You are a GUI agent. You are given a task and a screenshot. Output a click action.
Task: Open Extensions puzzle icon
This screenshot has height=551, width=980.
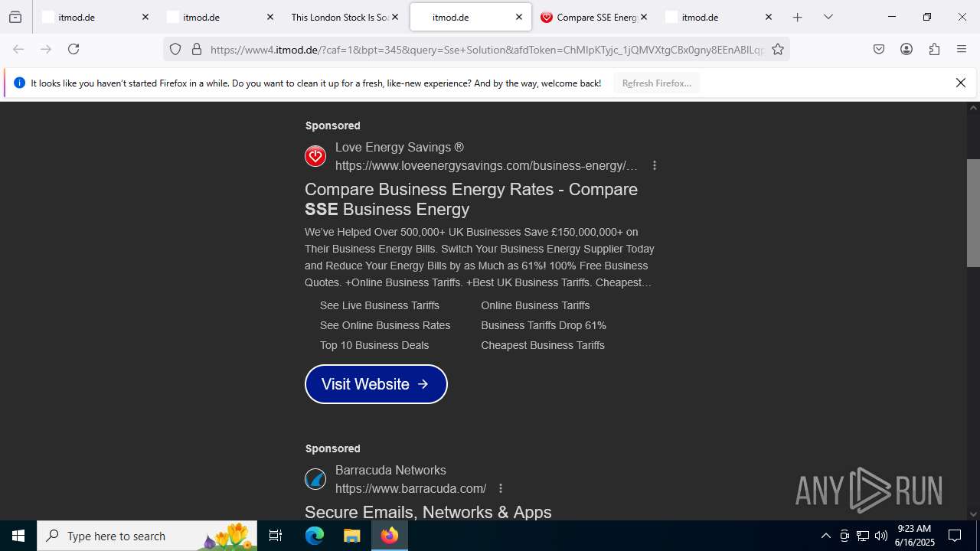(x=934, y=49)
